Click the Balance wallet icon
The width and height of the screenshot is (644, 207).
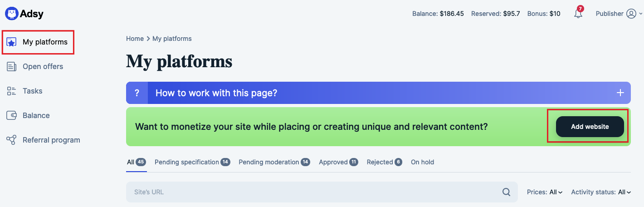[x=12, y=116]
